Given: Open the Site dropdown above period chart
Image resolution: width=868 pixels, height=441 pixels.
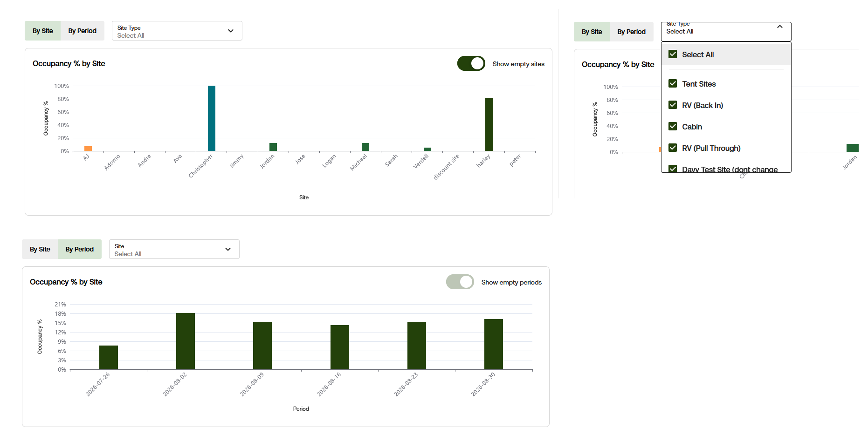Looking at the screenshot, I should point(174,249).
